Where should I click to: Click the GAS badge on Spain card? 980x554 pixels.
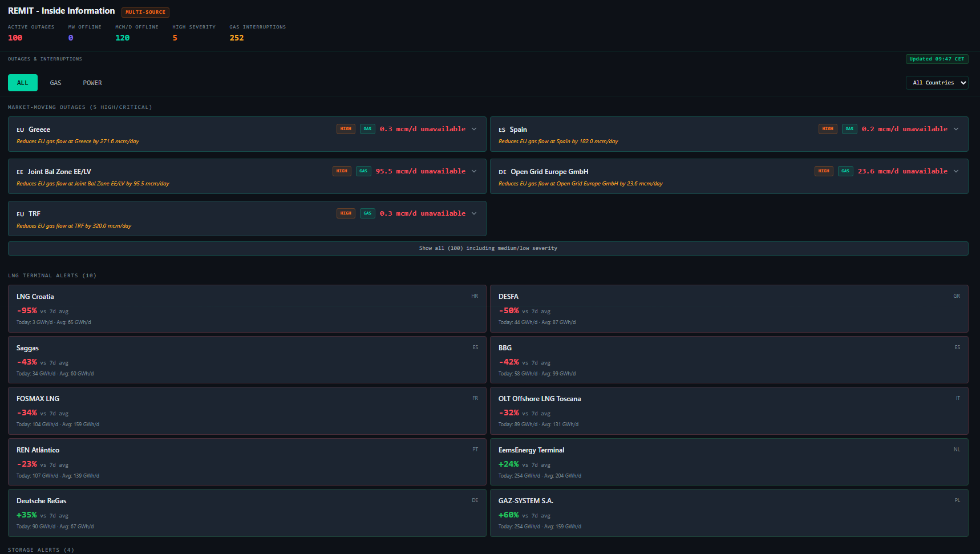(849, 129)
